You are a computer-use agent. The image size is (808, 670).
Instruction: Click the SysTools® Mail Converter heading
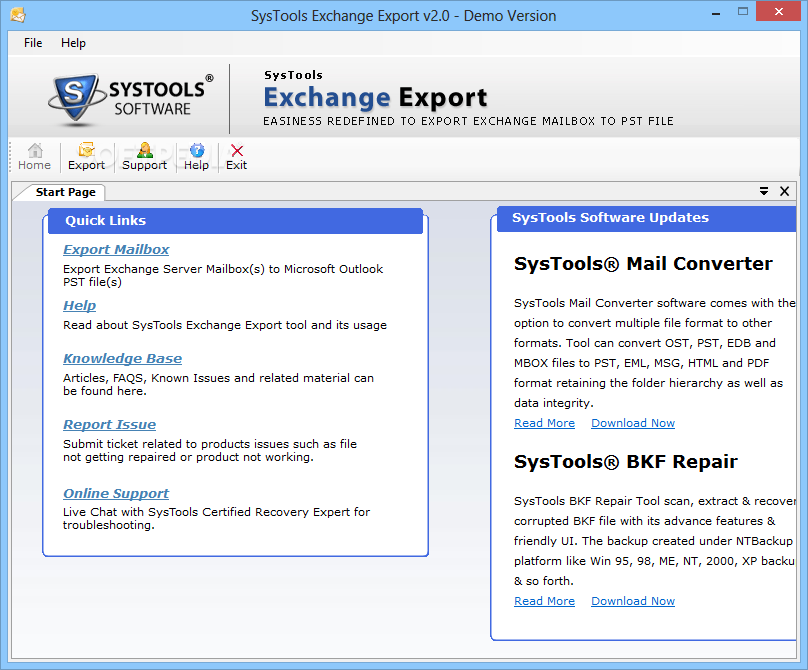[x=643, y=263]
